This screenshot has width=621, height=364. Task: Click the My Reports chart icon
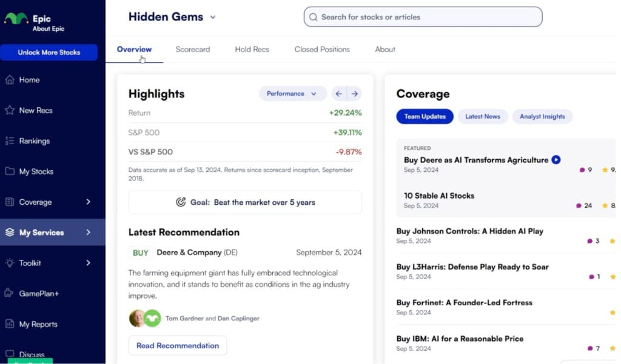pos(10,323)
